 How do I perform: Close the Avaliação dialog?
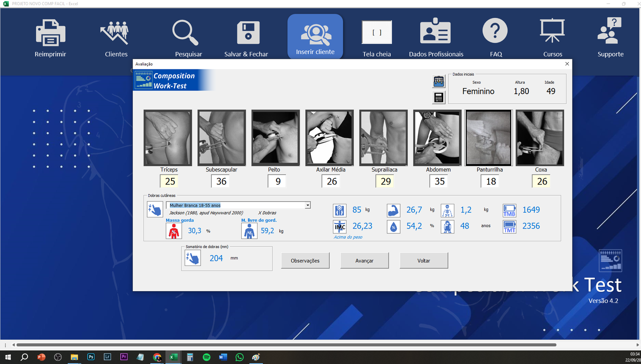(567, 64)
